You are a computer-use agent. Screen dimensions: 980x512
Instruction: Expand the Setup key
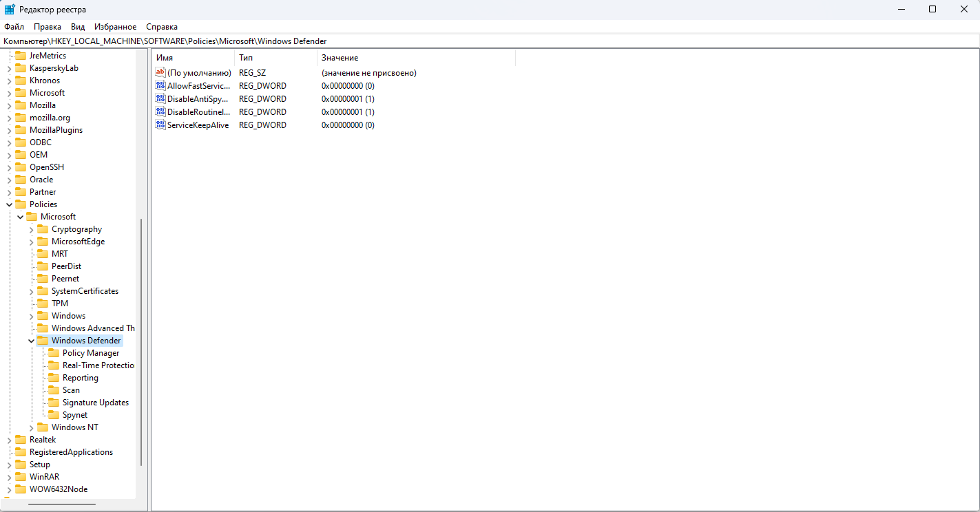point(9,465)
